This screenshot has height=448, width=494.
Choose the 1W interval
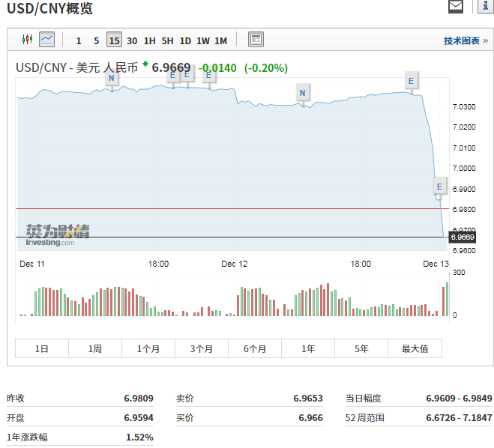(203, 40)
